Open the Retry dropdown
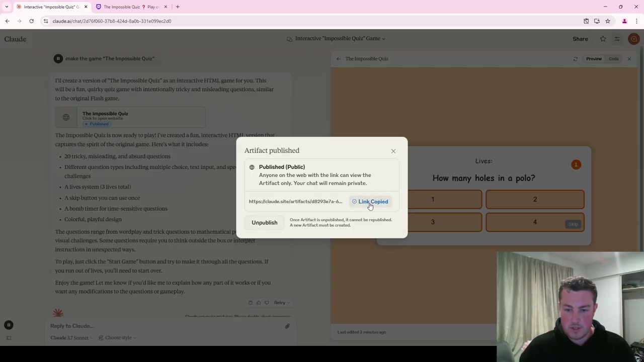 tap(282, 303)
